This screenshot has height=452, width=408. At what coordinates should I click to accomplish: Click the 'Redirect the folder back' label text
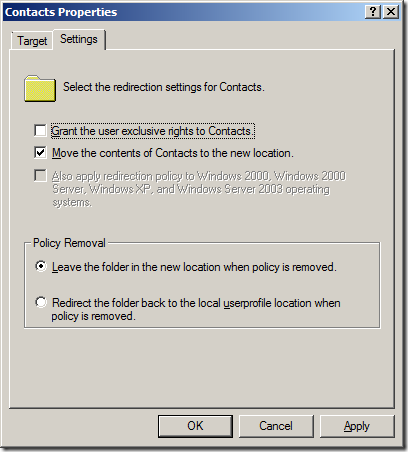(x=196, y=309)
